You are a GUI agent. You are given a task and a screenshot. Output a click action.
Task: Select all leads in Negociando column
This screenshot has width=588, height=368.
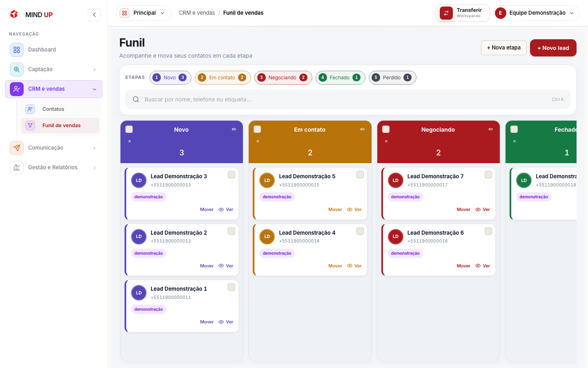click(x=386, y=129)
